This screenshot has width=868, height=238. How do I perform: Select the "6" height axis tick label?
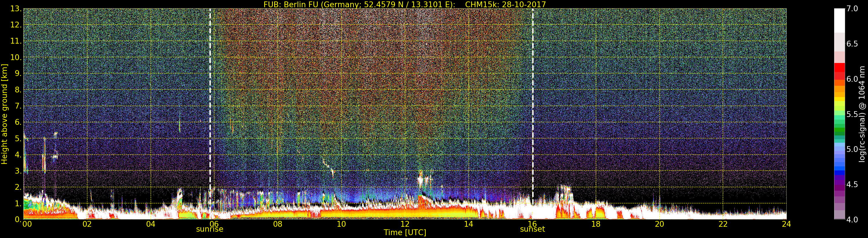point(18,122)
